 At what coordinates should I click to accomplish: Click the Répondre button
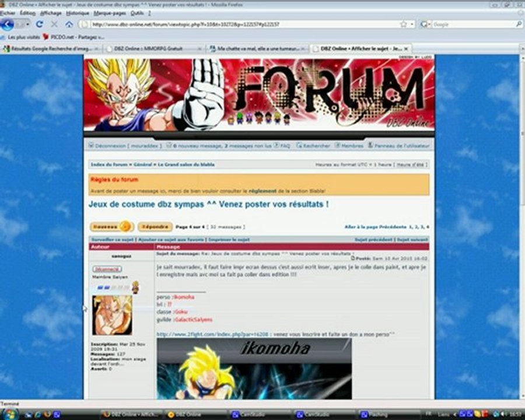(x=155, y=227)
